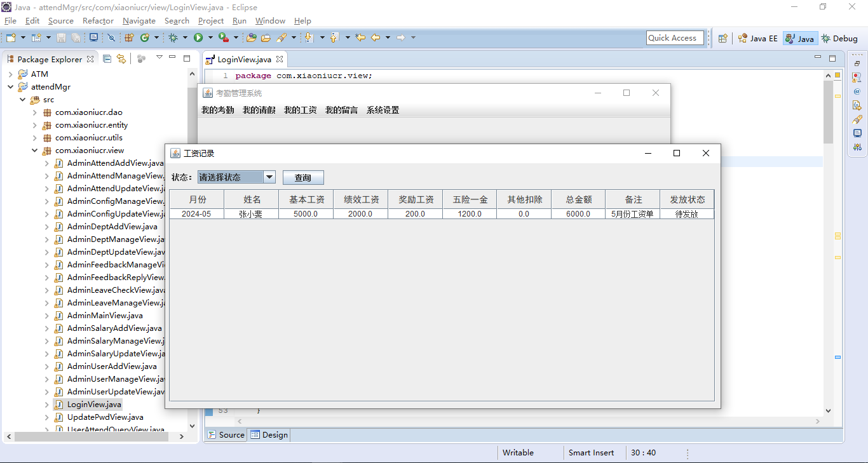Viewport: 868px width, 463px height.
Task: Open the Debug button dropdown arrow
Action: coord(185,38)
